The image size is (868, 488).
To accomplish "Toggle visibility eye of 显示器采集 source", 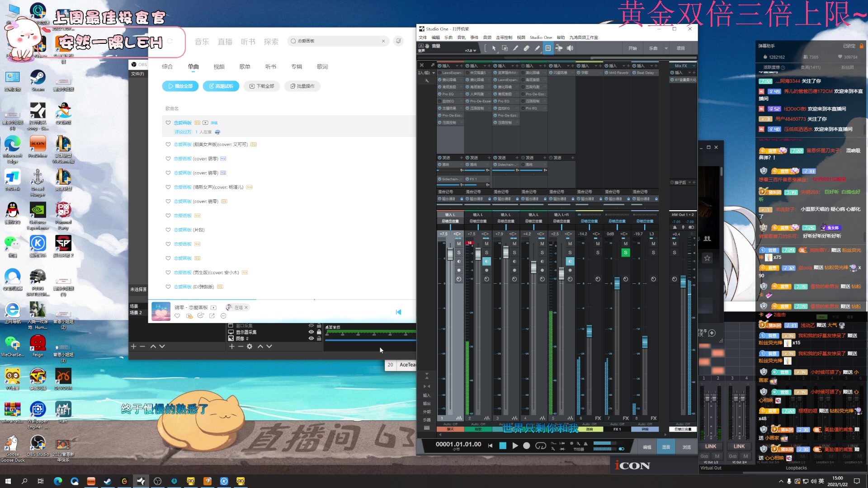I will pyautogui.click(x=311, y=332).
